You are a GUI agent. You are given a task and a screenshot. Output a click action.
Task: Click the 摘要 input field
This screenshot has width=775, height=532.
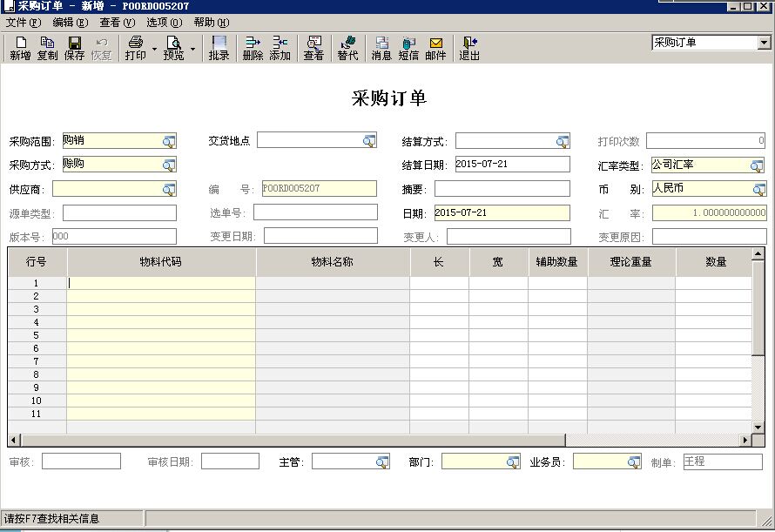click(502, 188)
